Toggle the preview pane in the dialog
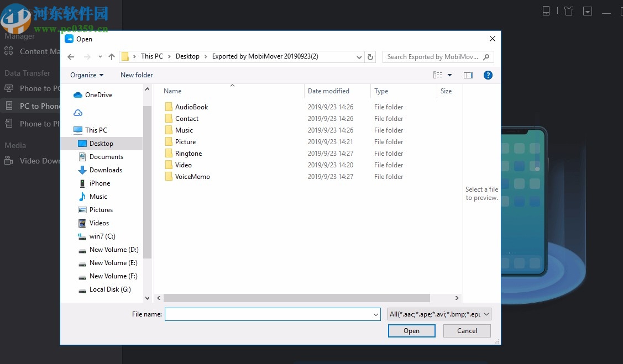Screen dimensions: 623x364 pyautogui.click(x=468, y=75)
